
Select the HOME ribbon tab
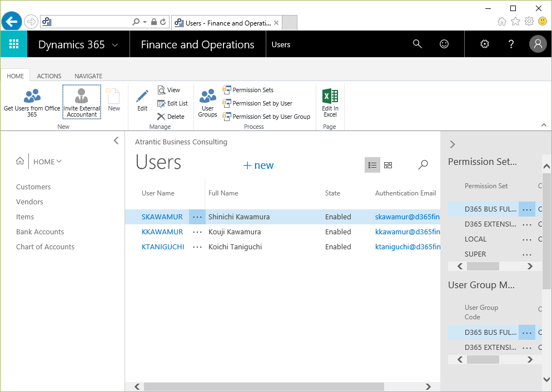point(15,76)
